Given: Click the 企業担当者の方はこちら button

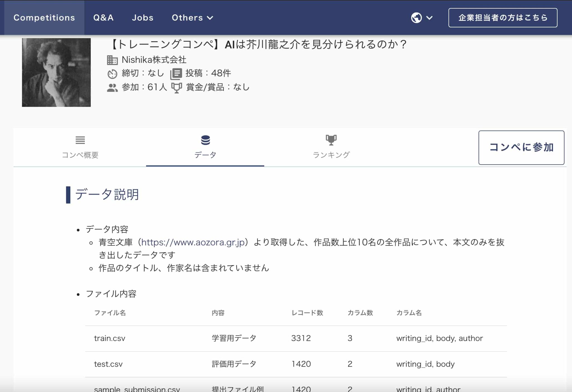Looking at the screenshot, I should tap(503, 18).
